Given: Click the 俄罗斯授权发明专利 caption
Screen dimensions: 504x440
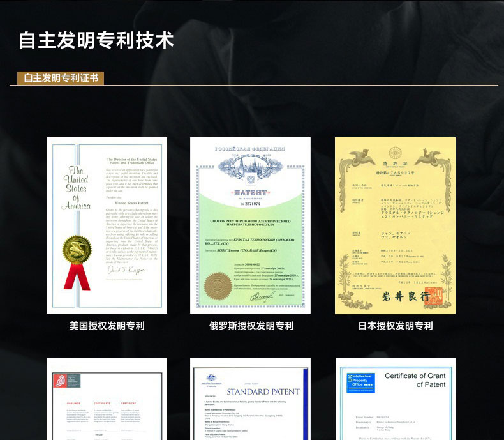Looking at the screenshot, I should point(251,326).
